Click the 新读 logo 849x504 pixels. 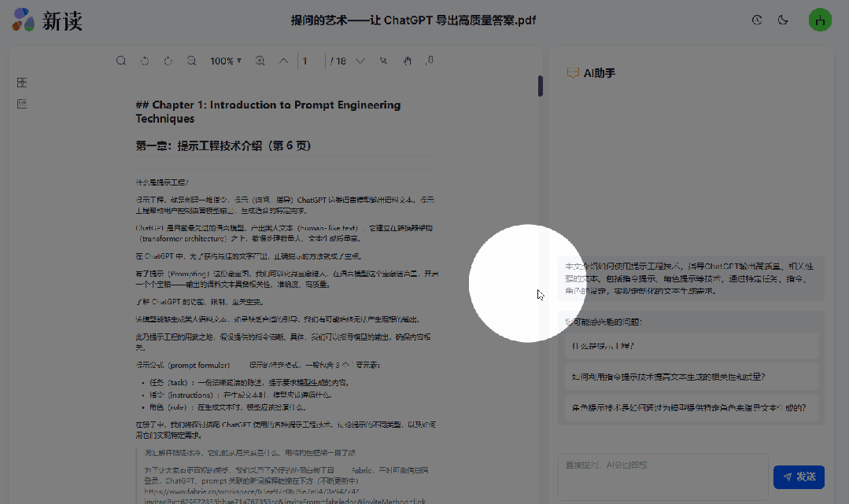tap(47, 20)
